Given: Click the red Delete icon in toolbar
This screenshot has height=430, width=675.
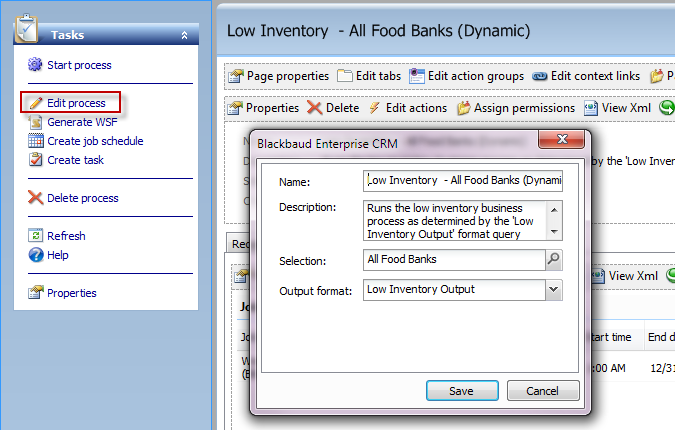Looking at the screenshot, I should coord(315,108).
